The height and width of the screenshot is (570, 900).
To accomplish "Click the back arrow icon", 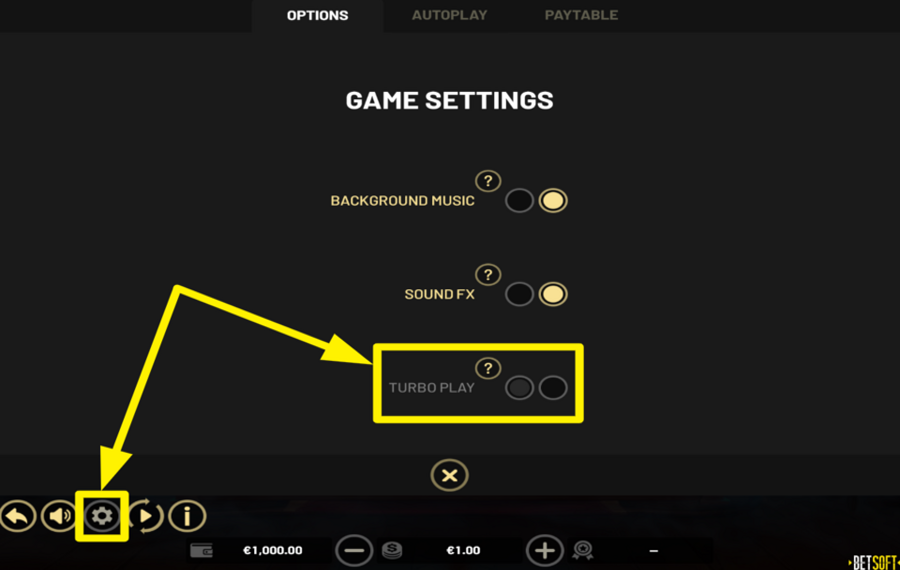I will (17, 516).
